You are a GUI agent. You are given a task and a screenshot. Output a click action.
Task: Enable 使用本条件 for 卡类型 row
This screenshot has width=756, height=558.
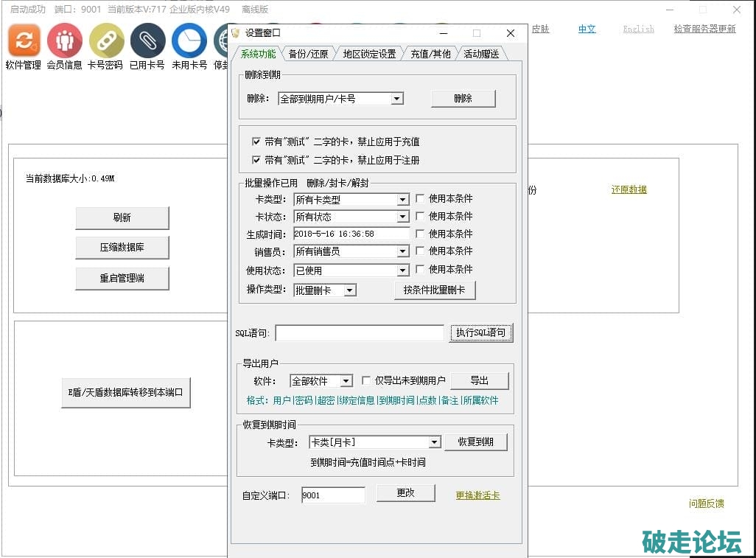pyautogui.click(x=420, y=198)
